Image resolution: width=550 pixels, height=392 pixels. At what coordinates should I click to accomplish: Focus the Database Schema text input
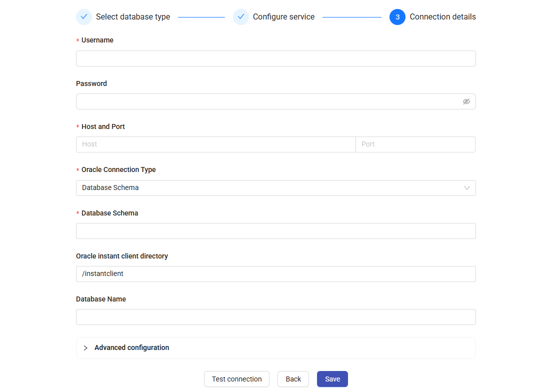[x=275, y=231]
